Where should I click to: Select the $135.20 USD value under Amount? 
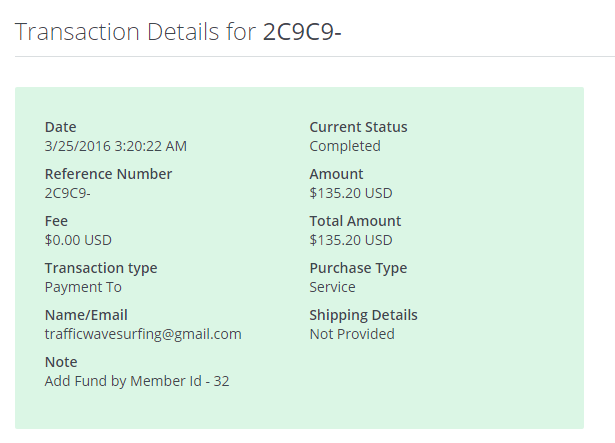tap(351, 193)
